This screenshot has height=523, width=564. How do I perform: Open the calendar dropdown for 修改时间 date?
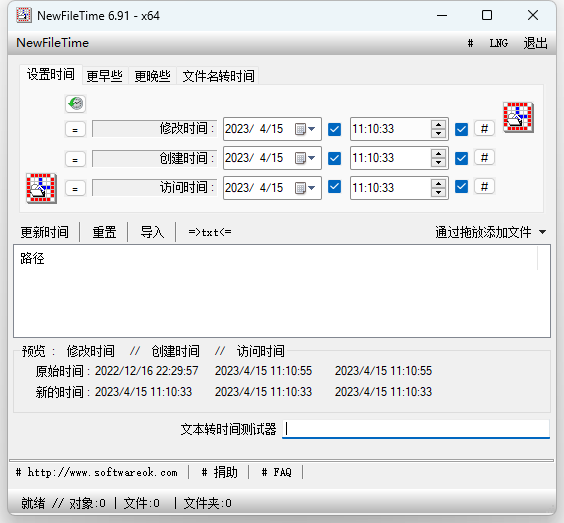point(305,129)
